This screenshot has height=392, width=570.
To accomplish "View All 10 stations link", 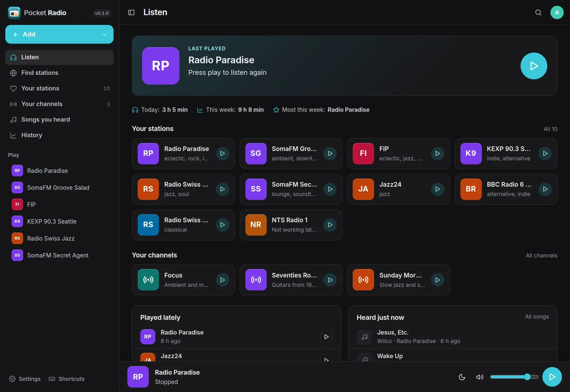I will [x=550, y=129].
